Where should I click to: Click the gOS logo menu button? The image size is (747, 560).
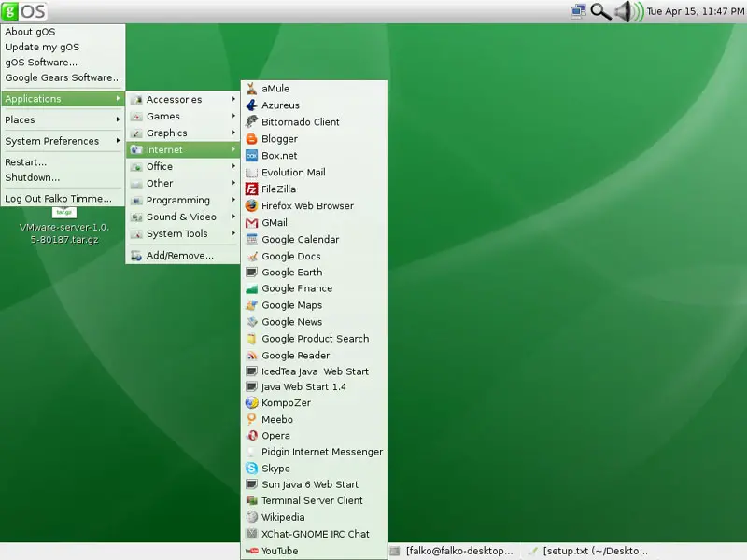pos(24,11)
